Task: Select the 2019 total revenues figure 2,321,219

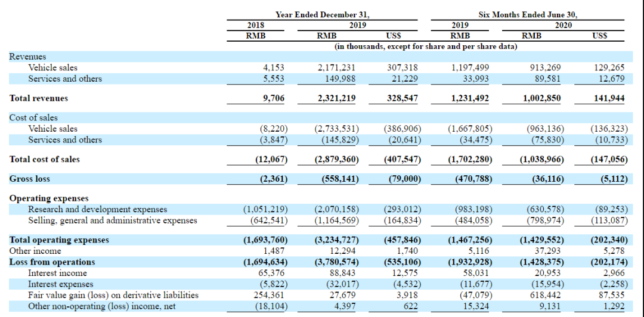Action: [x=336, y=98]
